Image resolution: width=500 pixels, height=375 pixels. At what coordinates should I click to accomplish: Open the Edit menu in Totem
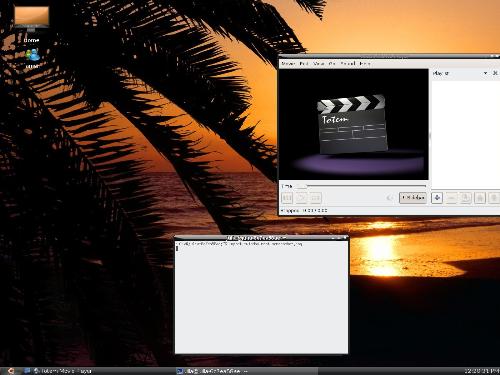pos(304,63)
